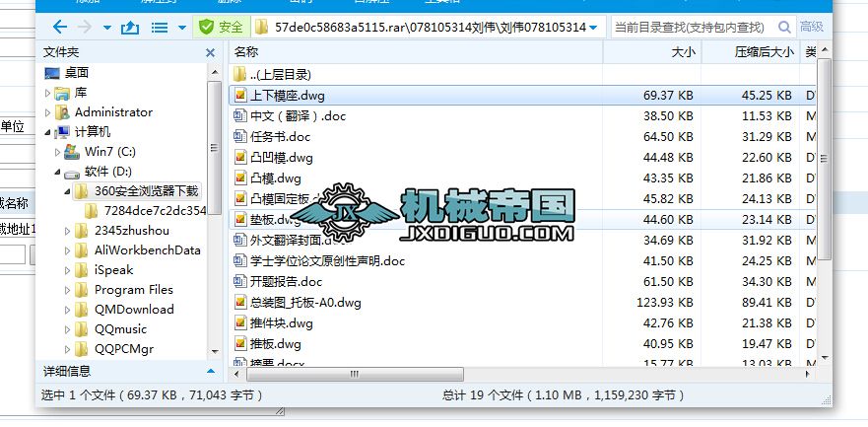The width and height of the screenshot is (868, 427).
Task: Click the 高级 advanced search link
Action: (x=811, y=27)
